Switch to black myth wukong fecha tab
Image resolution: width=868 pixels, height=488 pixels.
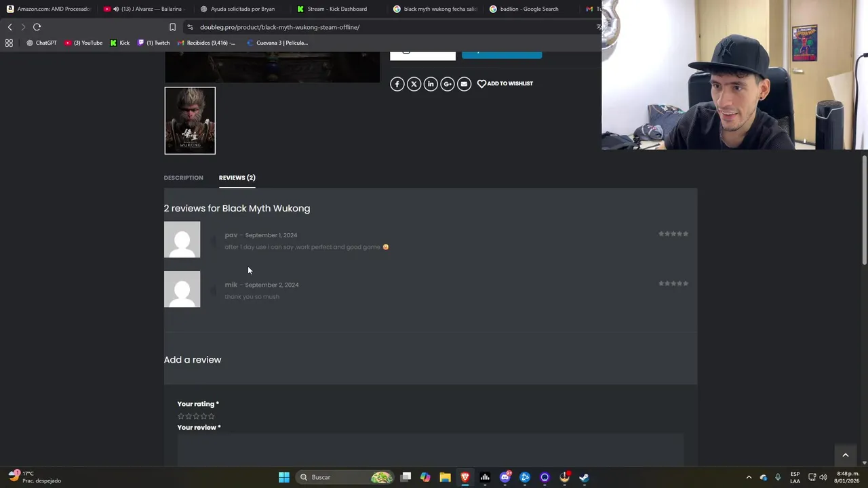pos(434,9)
